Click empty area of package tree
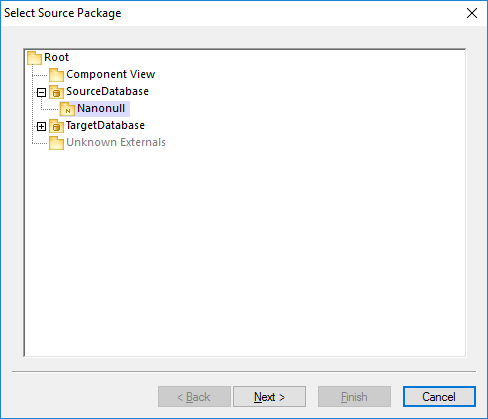Screen dimensions: 488x419 245,250
